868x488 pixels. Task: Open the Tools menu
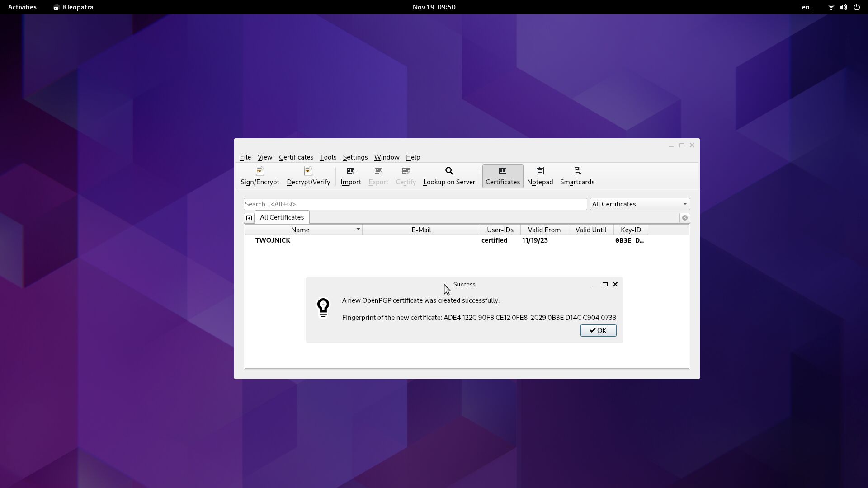(328, 157)
